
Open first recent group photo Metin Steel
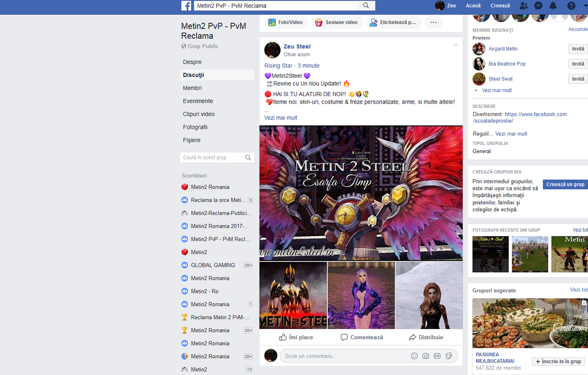pos(491,254)
